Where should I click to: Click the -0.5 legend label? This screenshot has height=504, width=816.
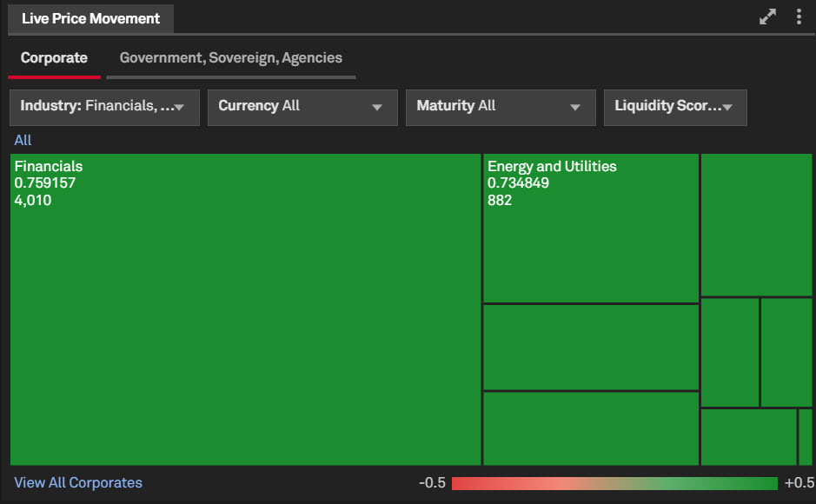click(x=433, y=483)
